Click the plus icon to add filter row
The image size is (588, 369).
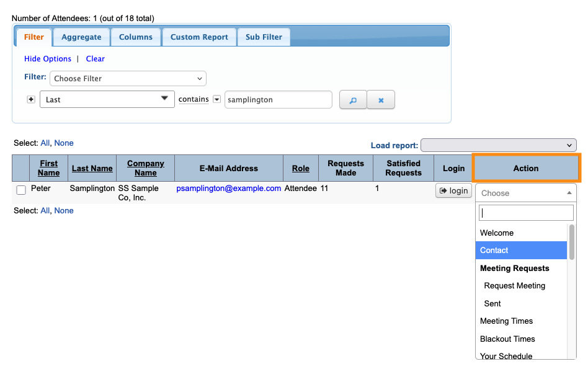tap(31, 99)
